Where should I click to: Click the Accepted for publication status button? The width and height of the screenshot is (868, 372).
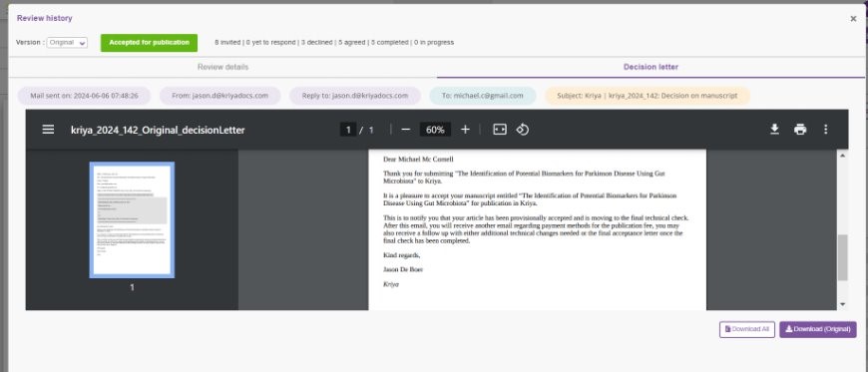pyautogui.click(x=149, y=43)
